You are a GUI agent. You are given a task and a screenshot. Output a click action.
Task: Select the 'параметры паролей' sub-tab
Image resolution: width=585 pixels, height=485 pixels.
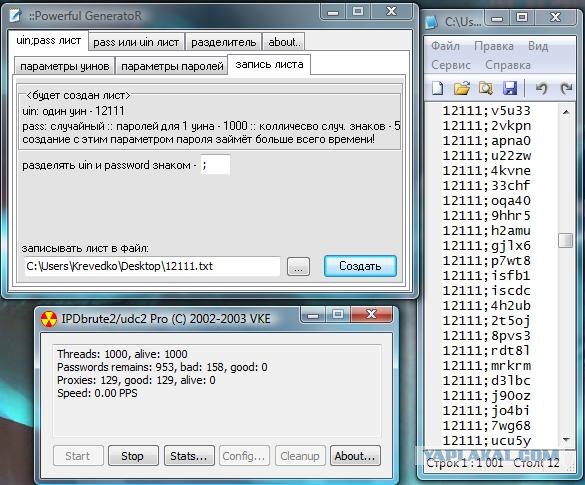click(x=172, y=66)
